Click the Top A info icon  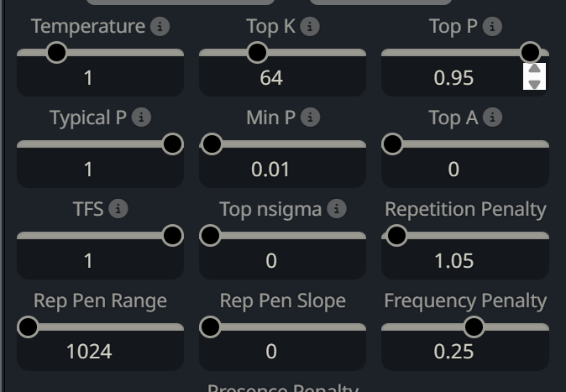[x=492, y=118]
